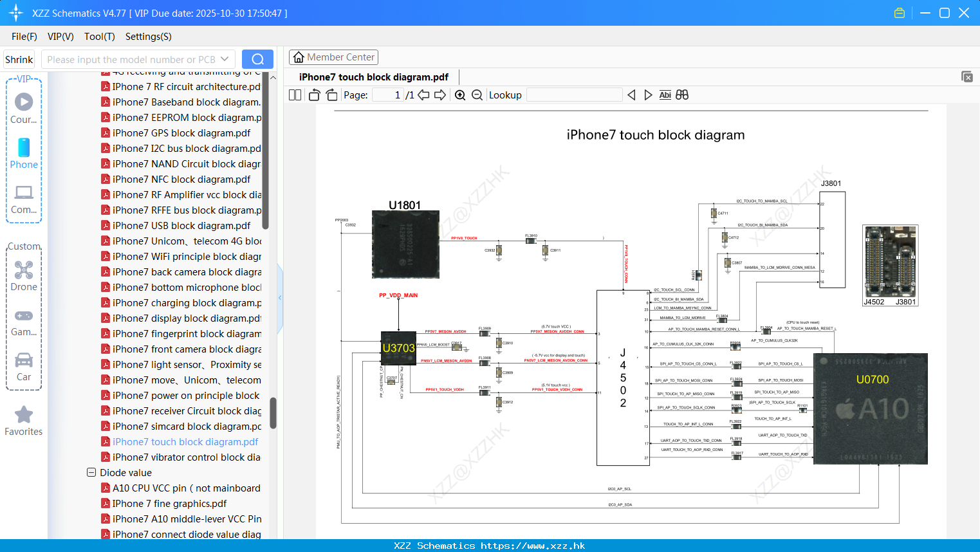The height and width of the screenshot is (552, 980).
Task: Open the VIP(V) menu
Action: (60, 37)
